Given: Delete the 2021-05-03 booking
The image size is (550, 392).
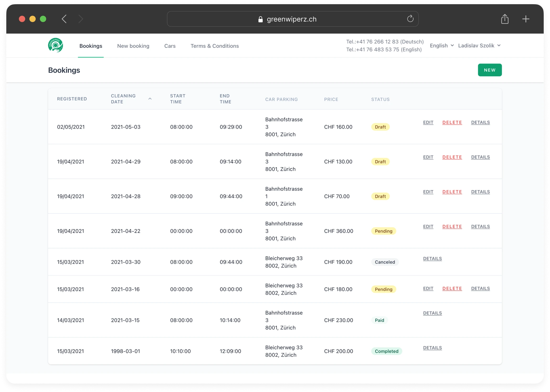Looking at the screenshot, I should (x=452, y=123).
